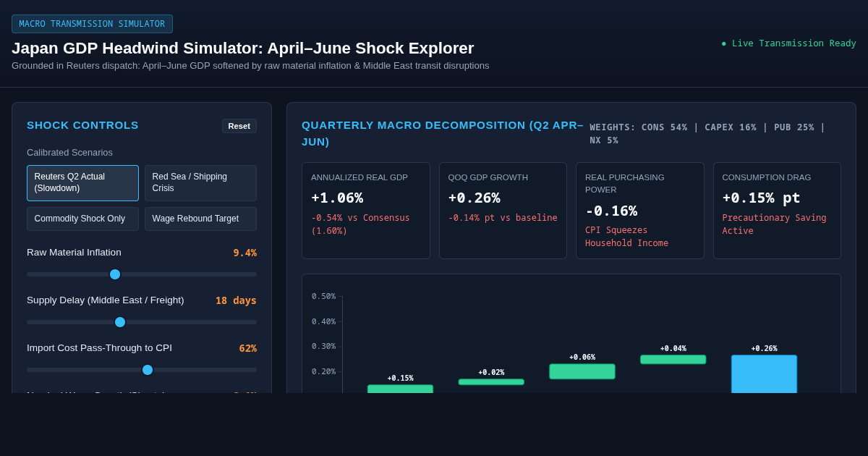Click the 18 days supply delay value
This screenshot has height=456, width=868.
tap(236, 300)
